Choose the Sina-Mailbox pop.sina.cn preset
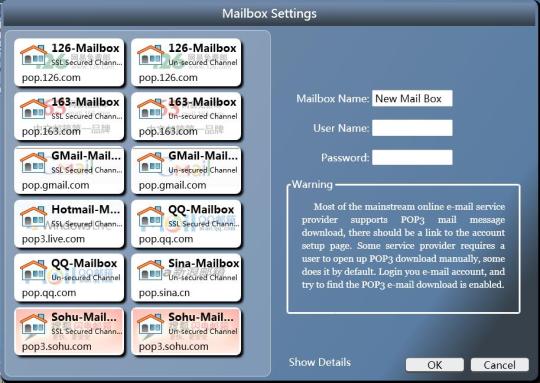 click(x=186, y=278)
